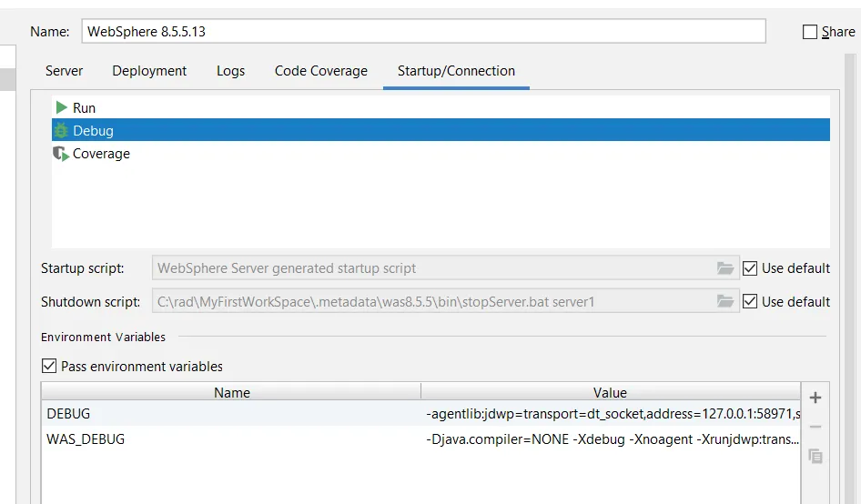Select the Startup/Connection tab
The width and height of the screenshot is (861, 504).
(456, 71)
